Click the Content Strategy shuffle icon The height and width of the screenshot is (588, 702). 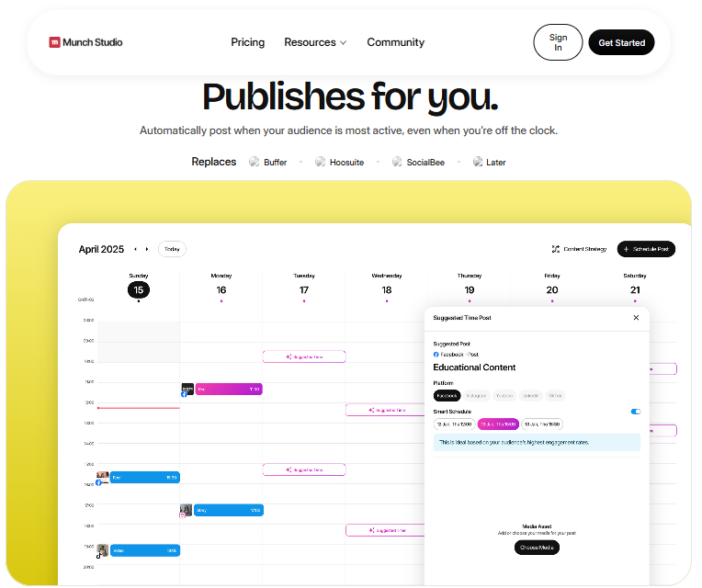click(556, 249)
